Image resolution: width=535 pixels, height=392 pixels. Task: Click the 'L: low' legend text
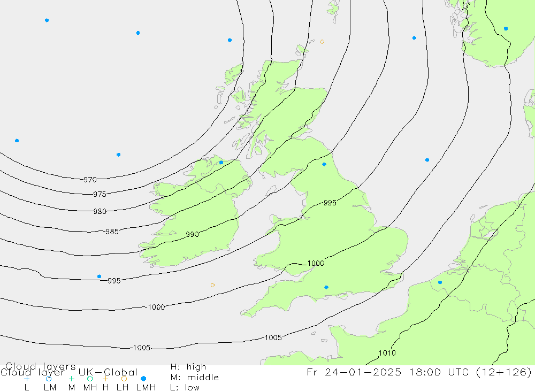(185, 388)
